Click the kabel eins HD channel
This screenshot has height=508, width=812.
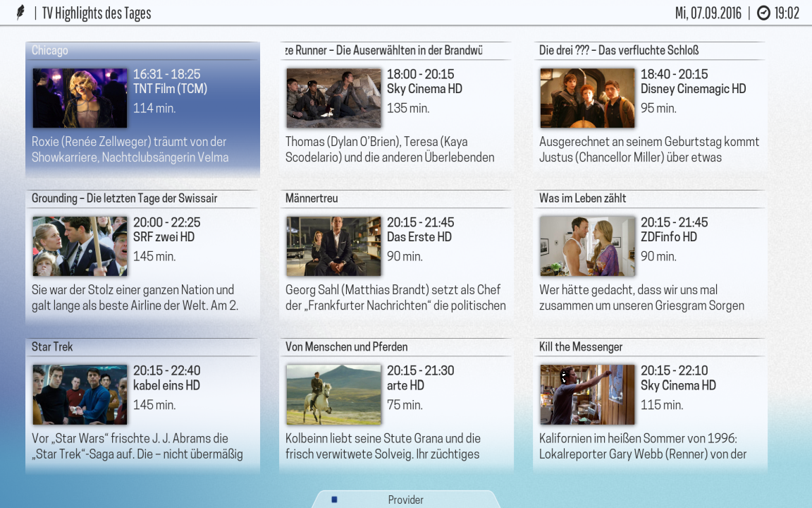(x=166, y=385)
